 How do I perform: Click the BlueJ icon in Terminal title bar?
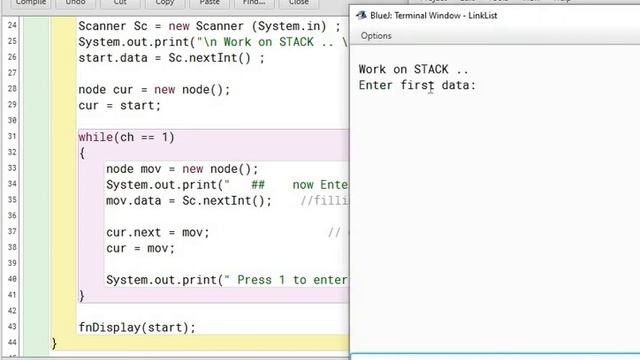361,16
